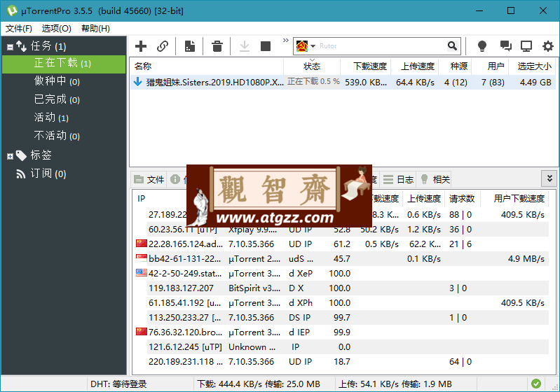This screenshot has width=560, height=392.
Task: Sort peers by 用户下载速度 column header
Action: pyautogui.click(x=516, y=199)
